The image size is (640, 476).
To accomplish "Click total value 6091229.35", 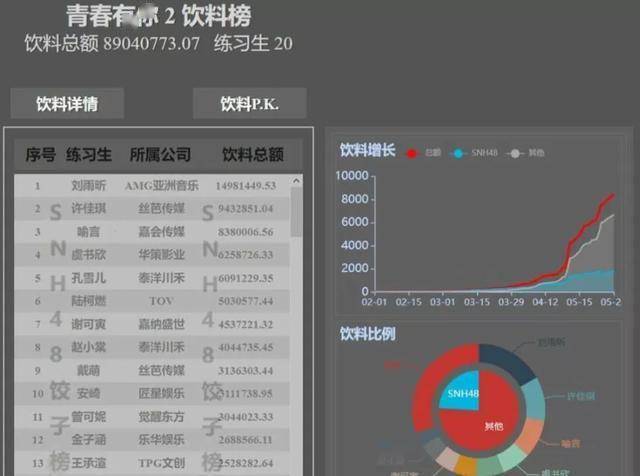I will pyautogui.click(x=246, y=278).
